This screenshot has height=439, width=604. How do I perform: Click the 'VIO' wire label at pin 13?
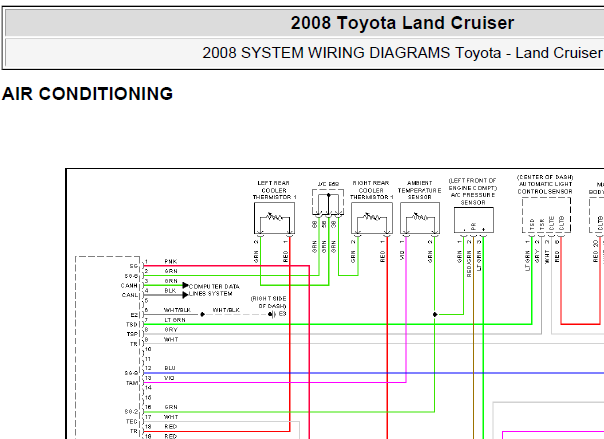click(x=169, y=378)
